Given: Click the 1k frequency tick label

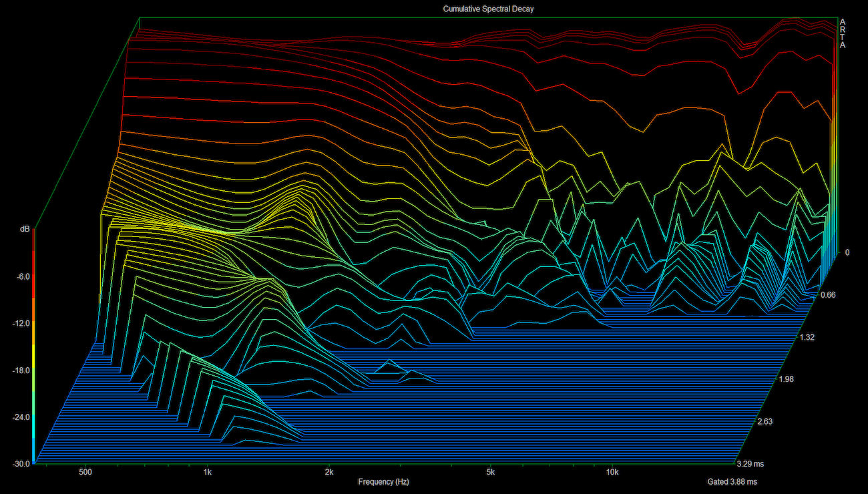Looking at the screenshot, I should (208, 472).
